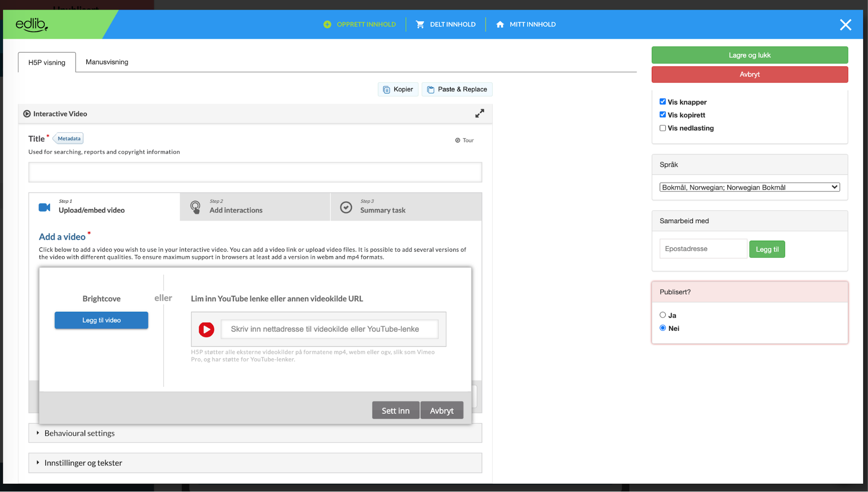Click the Epostadresse input field
This screenshot has height=492, width=868.
[703, 249]
